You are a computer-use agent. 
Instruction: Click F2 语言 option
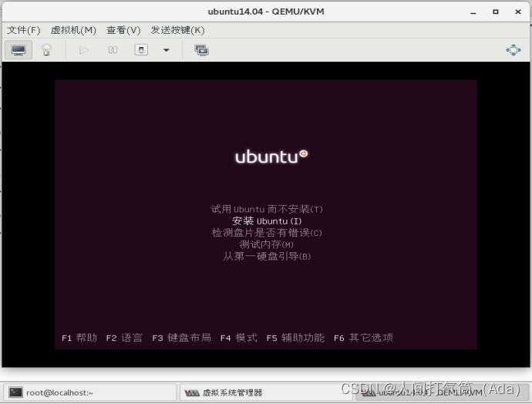click(x=124, y=338)
